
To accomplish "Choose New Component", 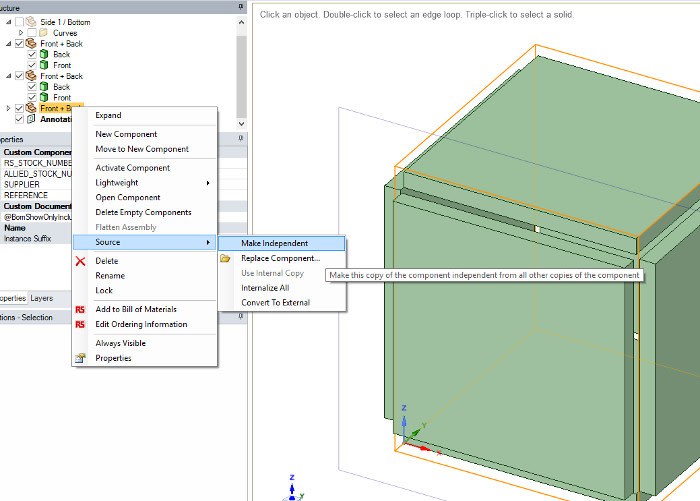I will pyautogui.click(x=145, y=134).
